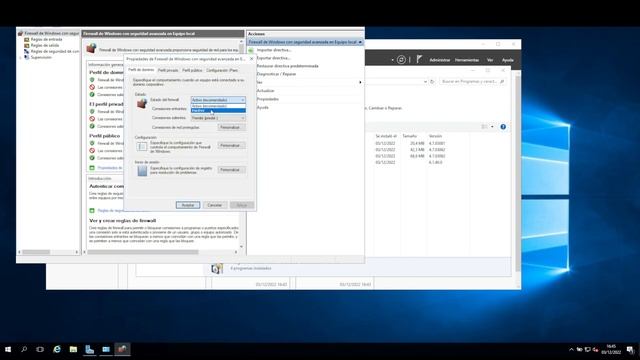
Task: Click the firewall brick icon beside Estado
Action: click(142, 103)
